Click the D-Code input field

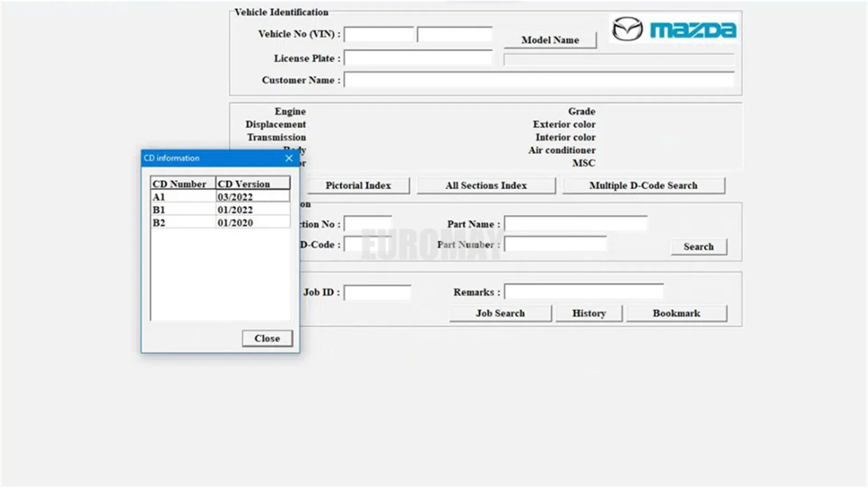point(367,244)
